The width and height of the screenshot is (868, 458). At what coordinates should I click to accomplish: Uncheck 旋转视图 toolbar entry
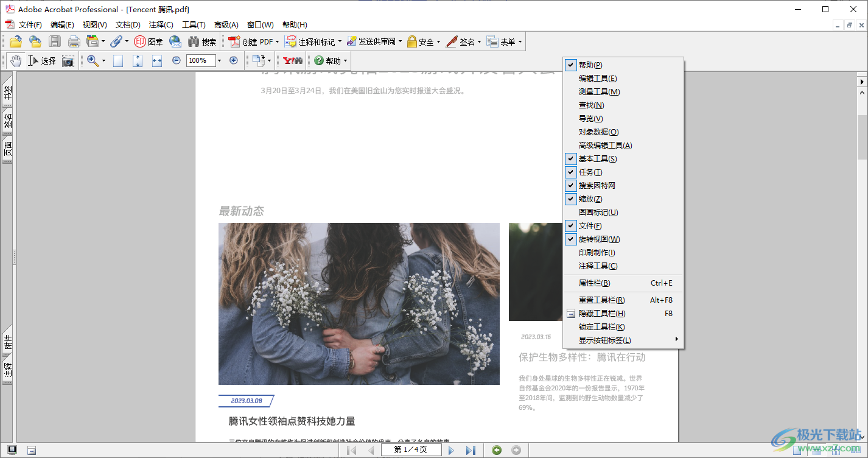(x=623, y=239)
